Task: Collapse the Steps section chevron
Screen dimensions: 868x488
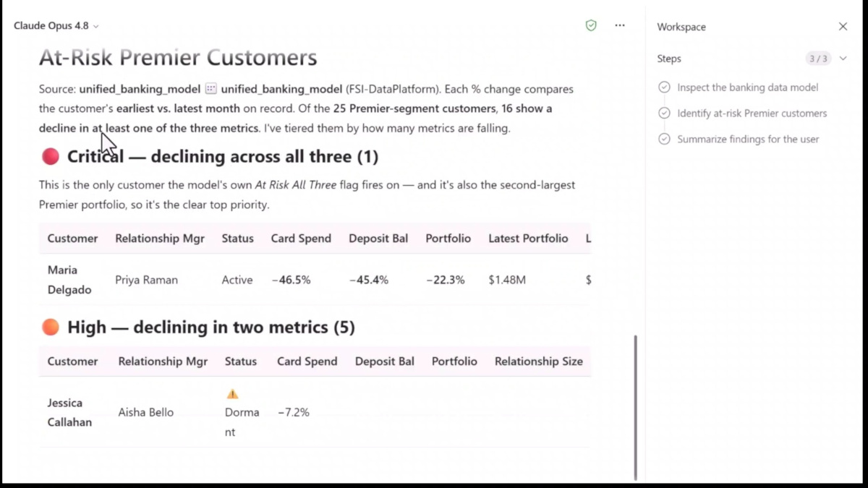Action: click(x=843, y=59)
